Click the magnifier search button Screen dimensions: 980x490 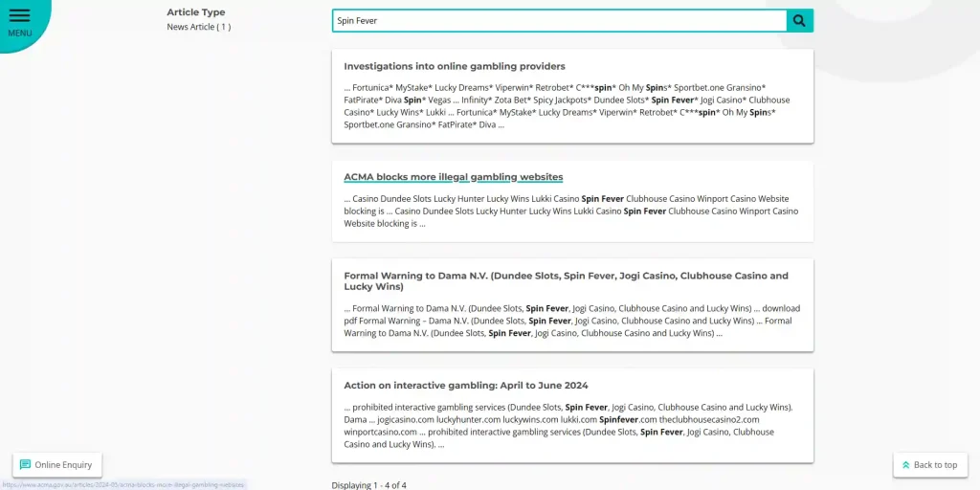[x=799, y=21]
